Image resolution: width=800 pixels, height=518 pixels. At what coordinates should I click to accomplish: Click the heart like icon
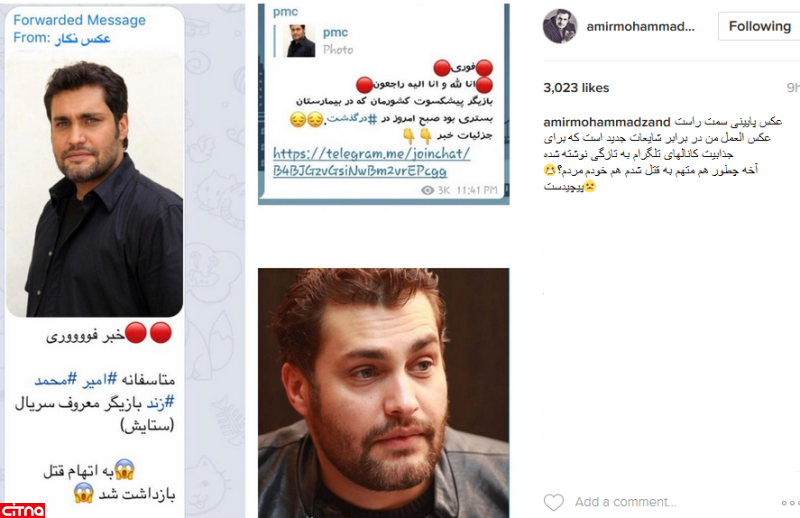point(554,502)
